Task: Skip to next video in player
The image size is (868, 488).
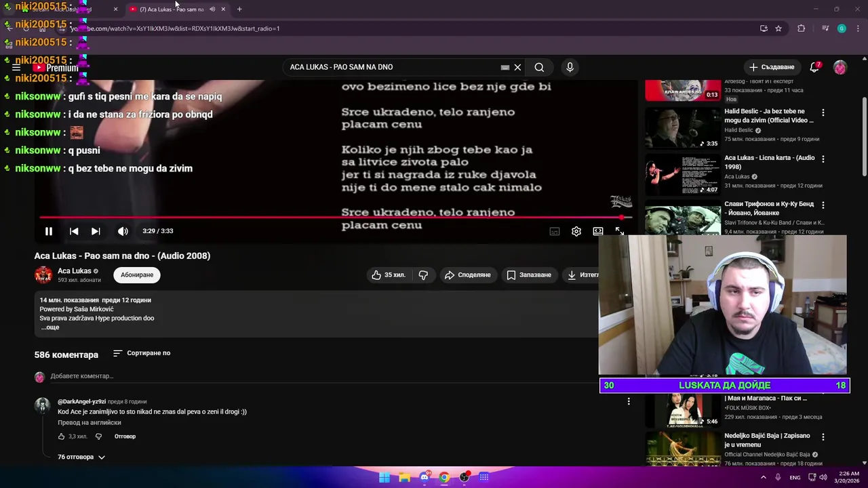Action: pyautogui.click(x=96, y=231)
